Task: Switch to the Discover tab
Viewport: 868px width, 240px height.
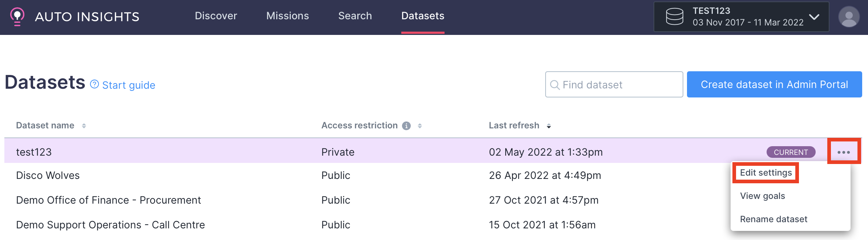Action: point(216,16)
